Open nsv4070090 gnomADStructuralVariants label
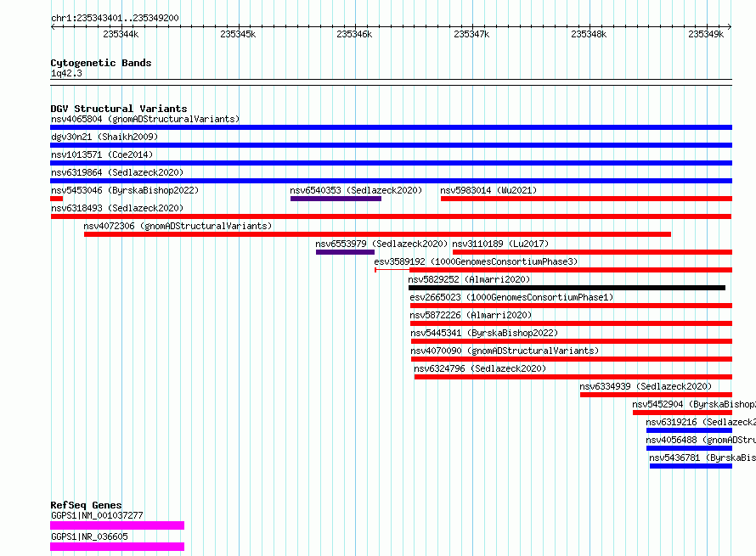This screenshot has height=556, width=756. click(505, 351)
